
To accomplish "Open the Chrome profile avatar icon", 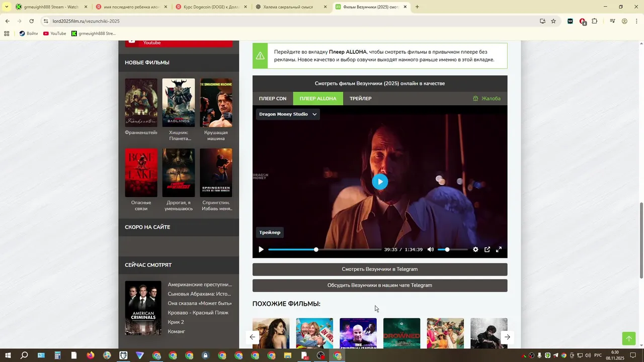I will [x=624, y=21].
